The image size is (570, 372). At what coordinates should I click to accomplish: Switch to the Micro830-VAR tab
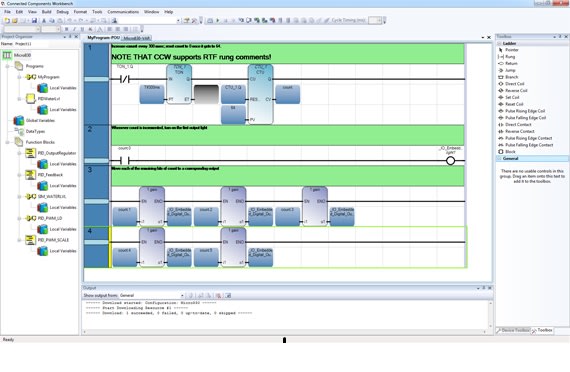click(x=136, y=38)
